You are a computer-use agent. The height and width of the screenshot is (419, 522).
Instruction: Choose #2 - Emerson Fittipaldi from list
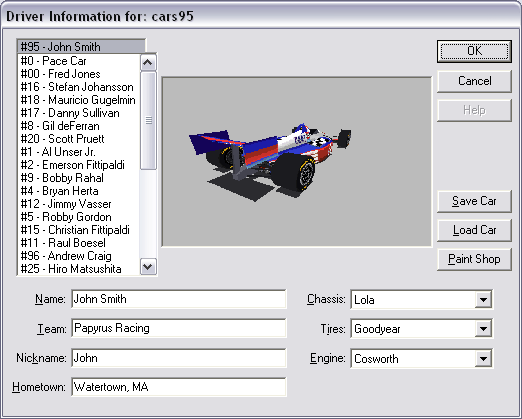coord(79,165)
